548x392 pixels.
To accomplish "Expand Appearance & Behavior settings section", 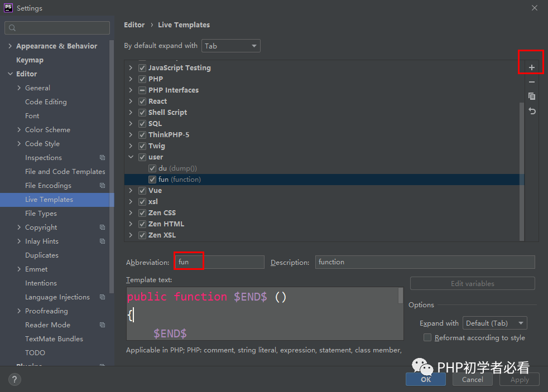I will point(10,46).
